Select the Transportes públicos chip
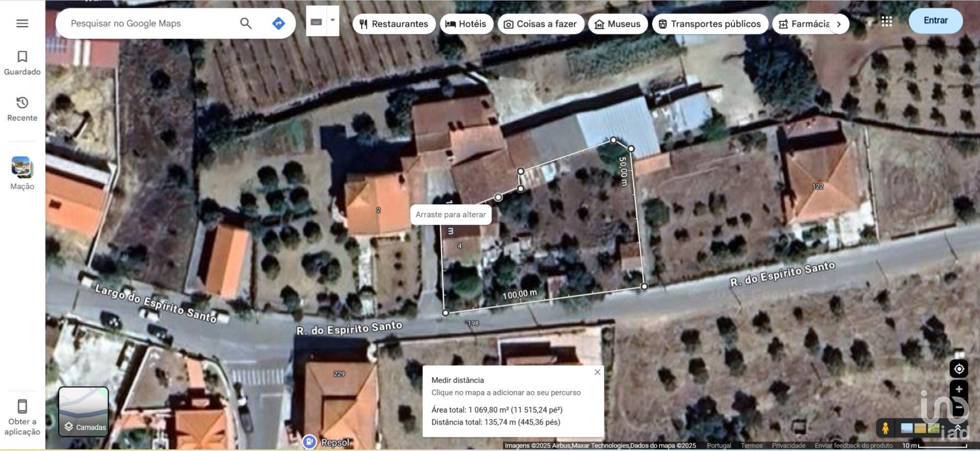This screenshot has width=980, height=451. 709,24
